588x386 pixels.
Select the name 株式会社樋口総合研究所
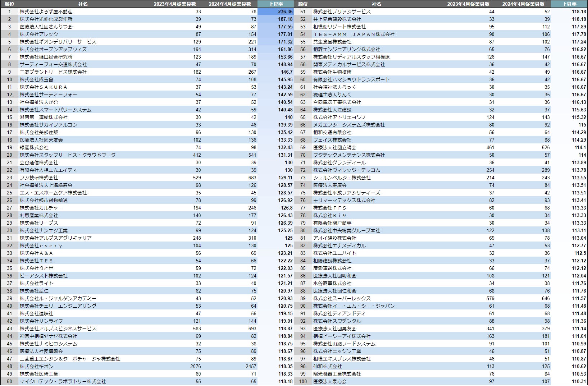point(46,57)
